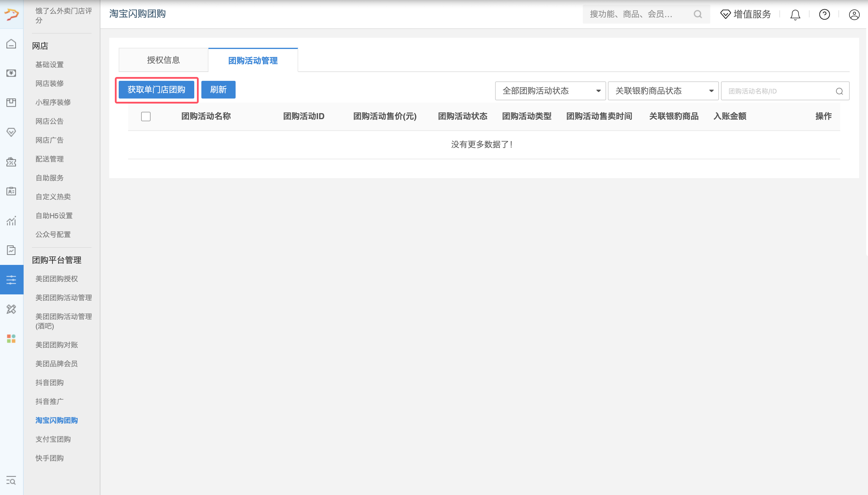Click the menu search icon at sidebar bottom

[x=11, y=481]
